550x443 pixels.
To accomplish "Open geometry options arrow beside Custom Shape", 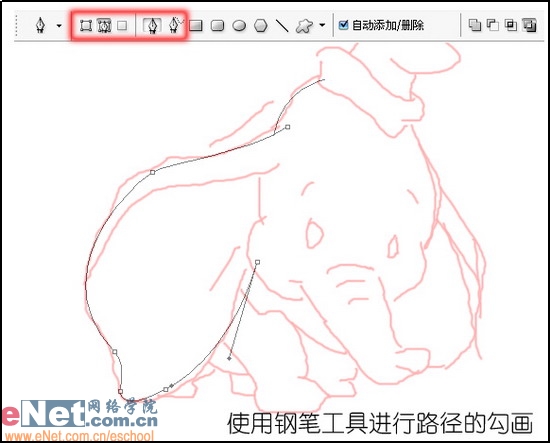I will click(x=322, y=25).
